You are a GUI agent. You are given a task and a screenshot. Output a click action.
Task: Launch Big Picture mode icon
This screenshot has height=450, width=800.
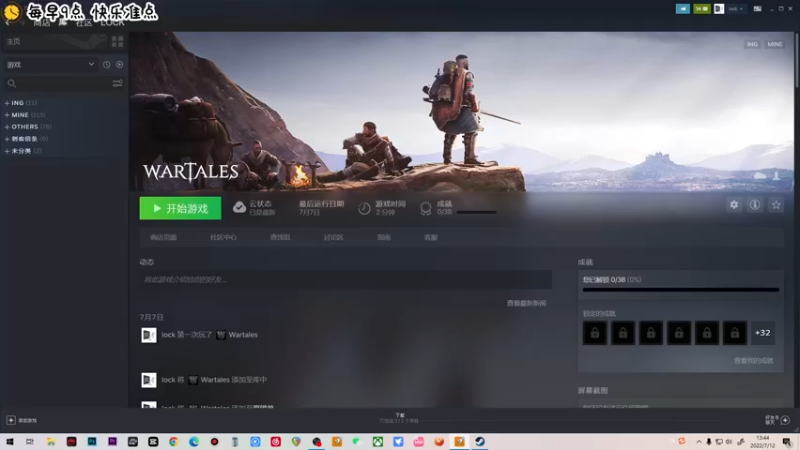758,9
